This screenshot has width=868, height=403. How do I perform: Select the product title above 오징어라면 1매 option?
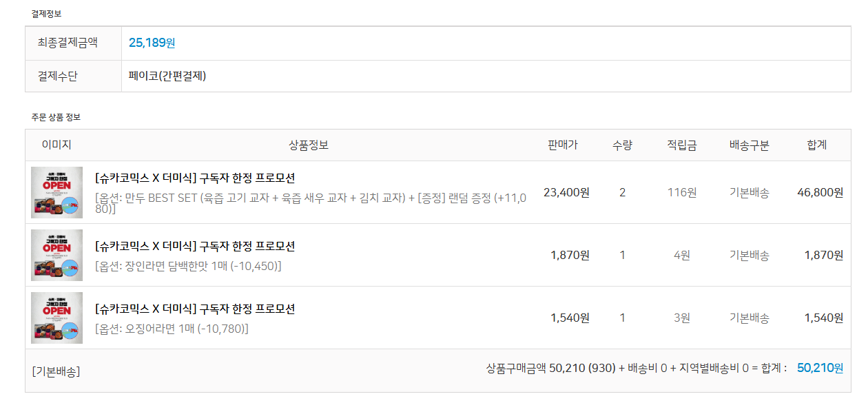pyautogui.click(x=195, y=309)
